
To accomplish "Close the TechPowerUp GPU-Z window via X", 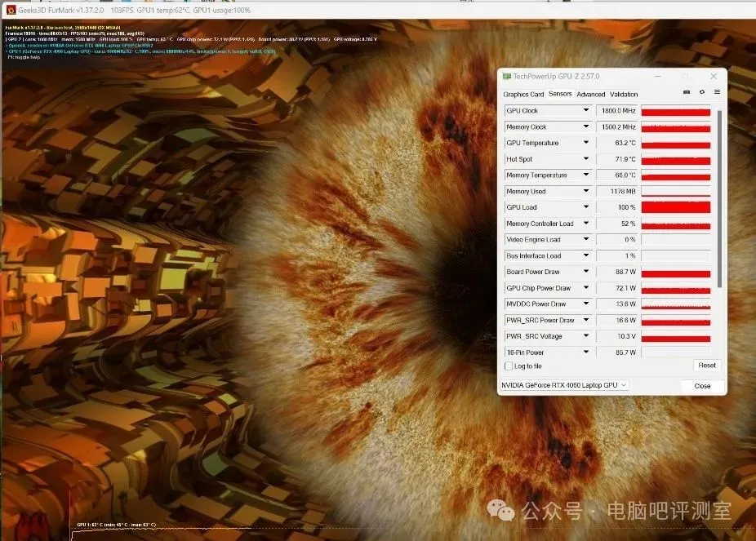I will 714,76.
